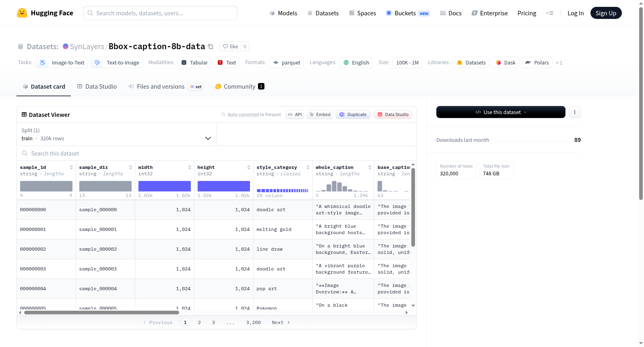
Task: Click the xet badge on Files and versions
Action: pos(196,87)
